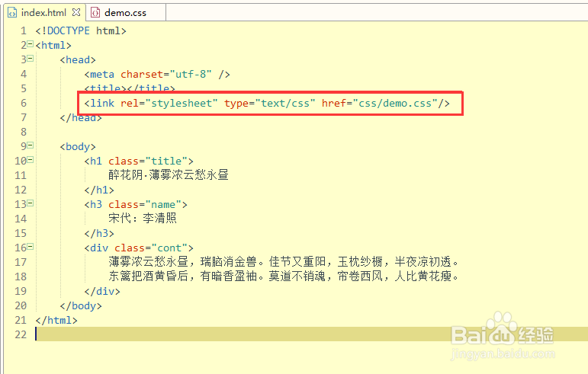Collapse the div fold on line 16
Image resolution: width=588 pixels, height=374 pixels.
(31, 246)
